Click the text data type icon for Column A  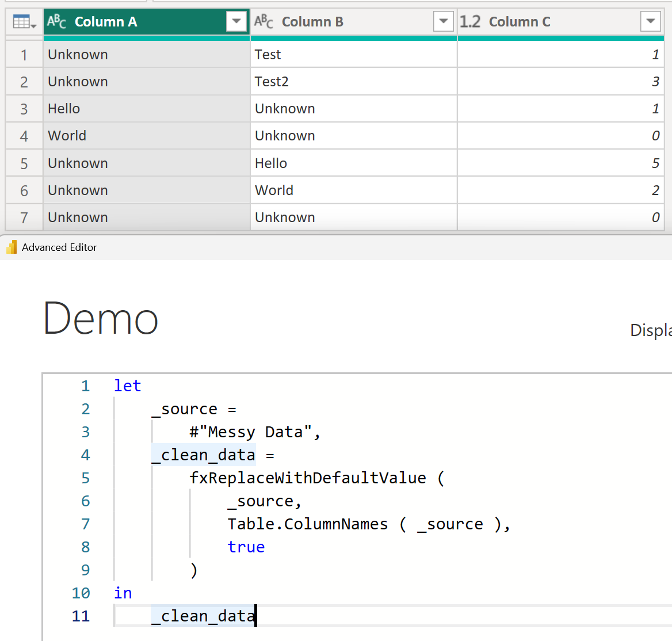(57, 22)
